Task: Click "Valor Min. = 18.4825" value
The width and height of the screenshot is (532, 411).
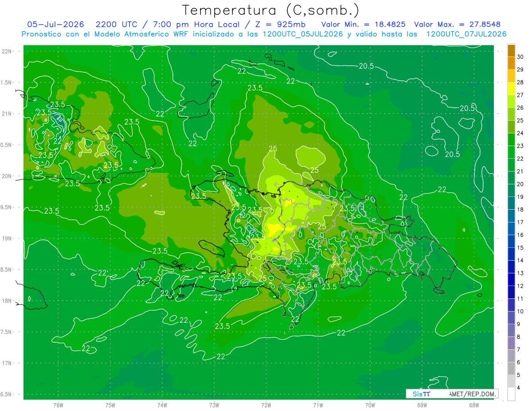Action: [364, 24]
